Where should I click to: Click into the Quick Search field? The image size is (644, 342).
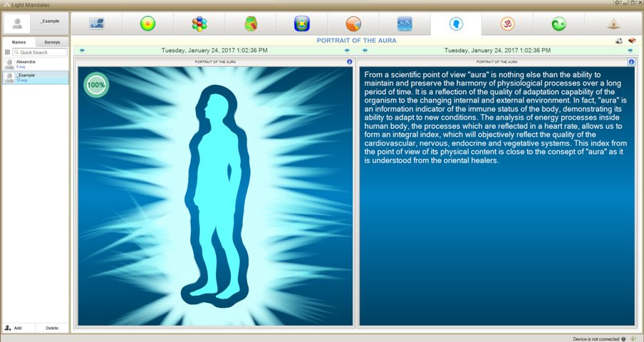point(41,53)
